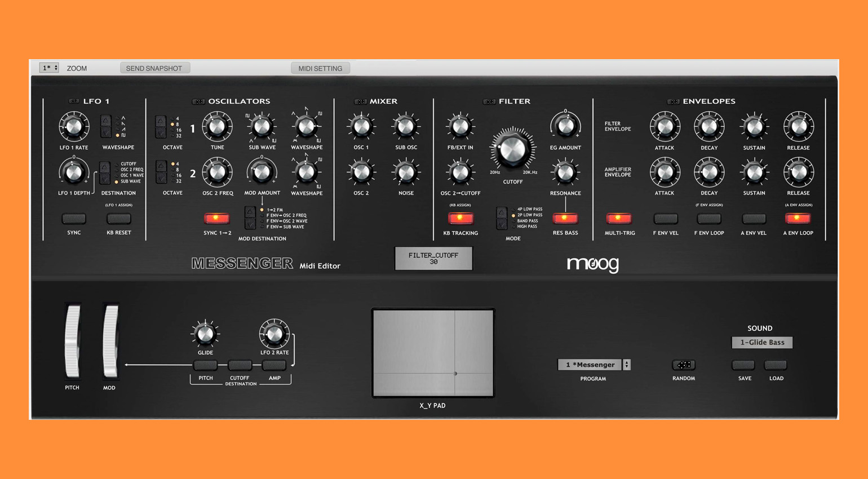
Task: Click the Mod wheel
Action: [x=110, y=341]
